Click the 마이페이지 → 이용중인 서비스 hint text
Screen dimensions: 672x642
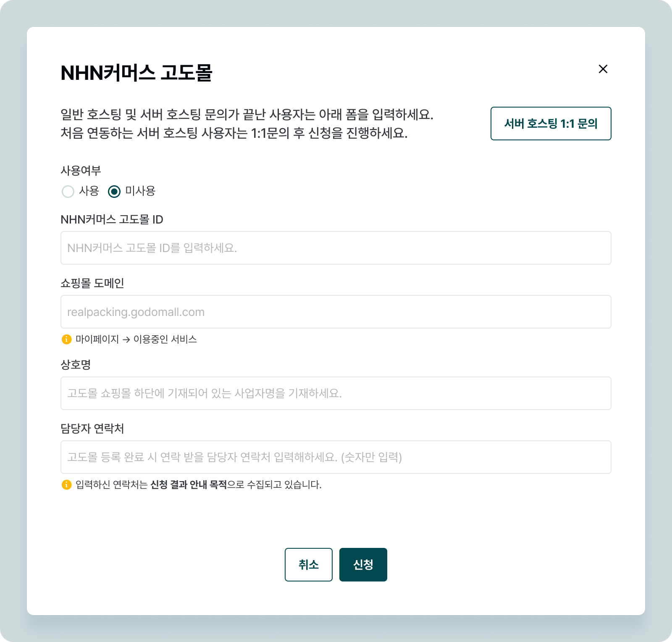coord(136,339)
